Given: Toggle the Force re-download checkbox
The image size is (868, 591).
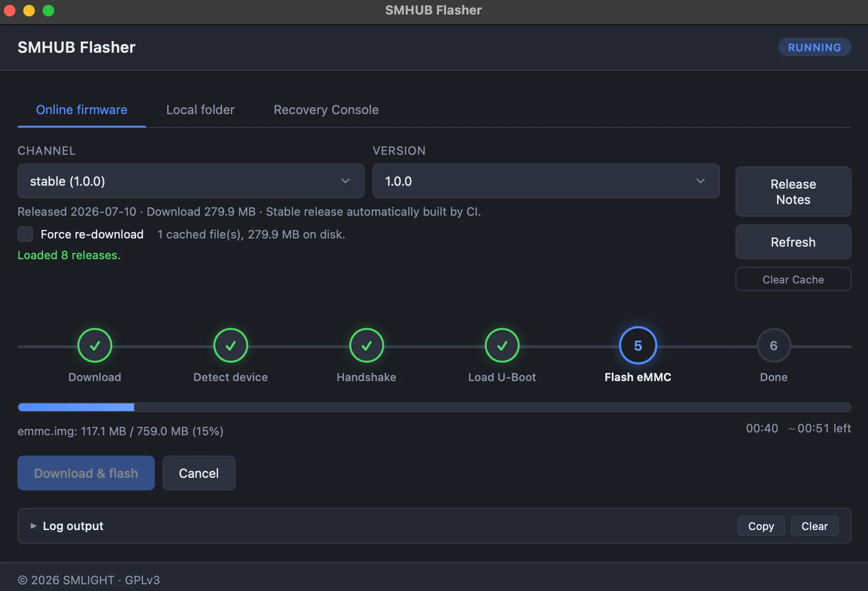Looking at the screenshot, I should click(x=25, y=234).
